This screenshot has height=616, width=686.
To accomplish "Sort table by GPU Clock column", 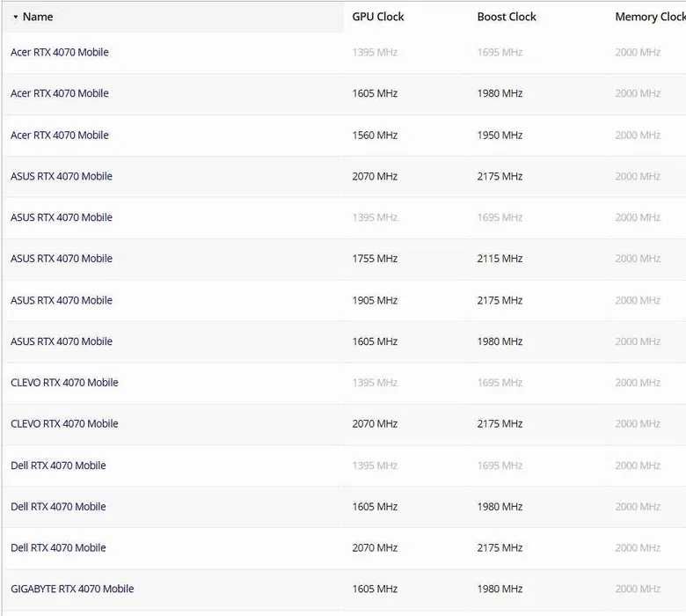I will [378, 17].
